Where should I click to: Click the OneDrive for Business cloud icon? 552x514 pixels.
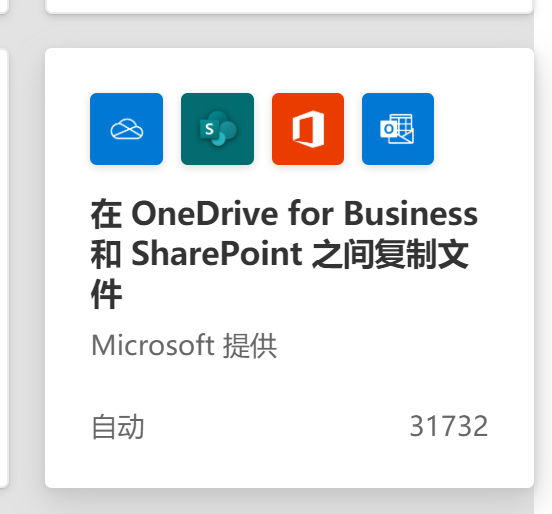pos(126,129)
